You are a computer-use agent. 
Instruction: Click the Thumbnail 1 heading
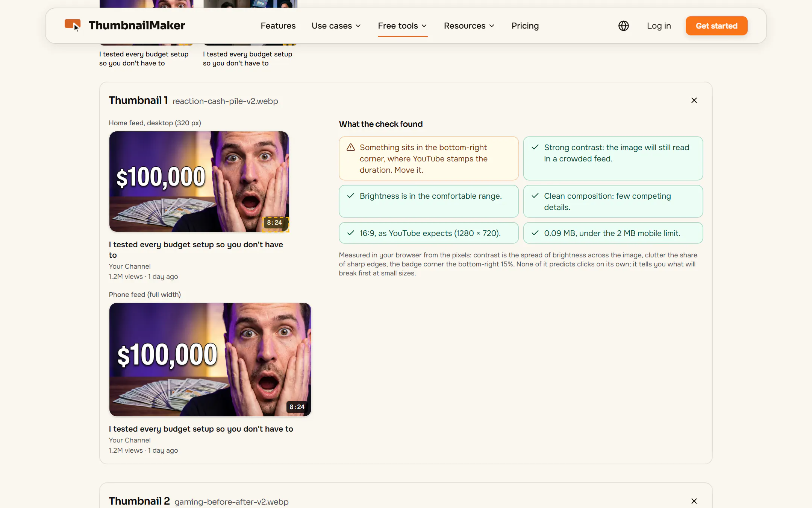point(138,100)
